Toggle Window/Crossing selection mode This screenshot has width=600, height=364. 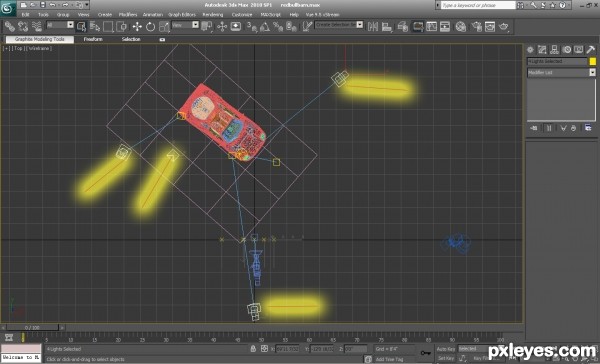[x=122, y=26]
